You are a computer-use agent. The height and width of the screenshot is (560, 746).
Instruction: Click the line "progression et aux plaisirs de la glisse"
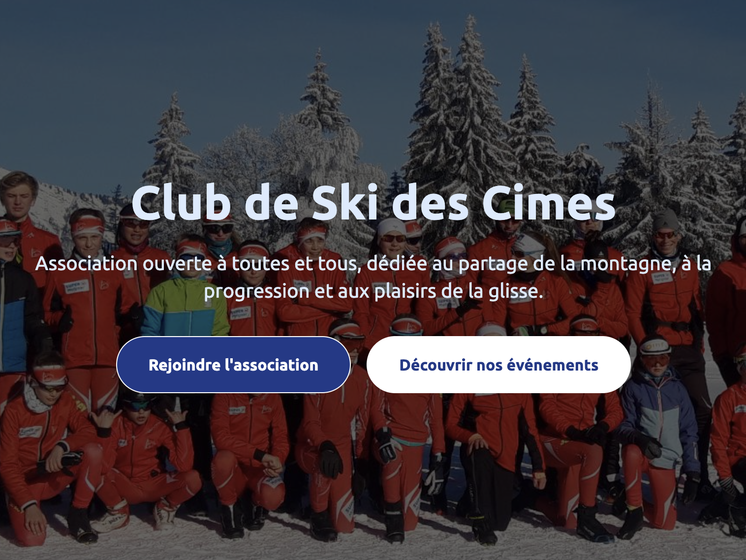click(x=373, y=291)
